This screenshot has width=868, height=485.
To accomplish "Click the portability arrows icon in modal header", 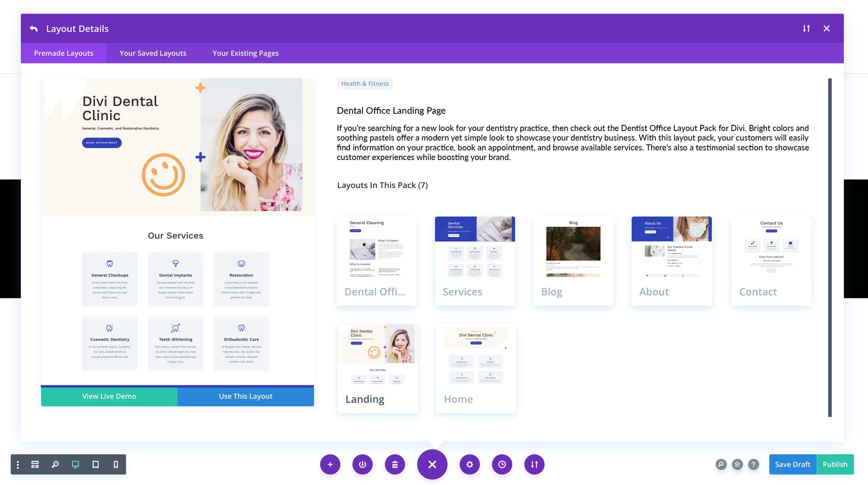I will coord(806,28).
